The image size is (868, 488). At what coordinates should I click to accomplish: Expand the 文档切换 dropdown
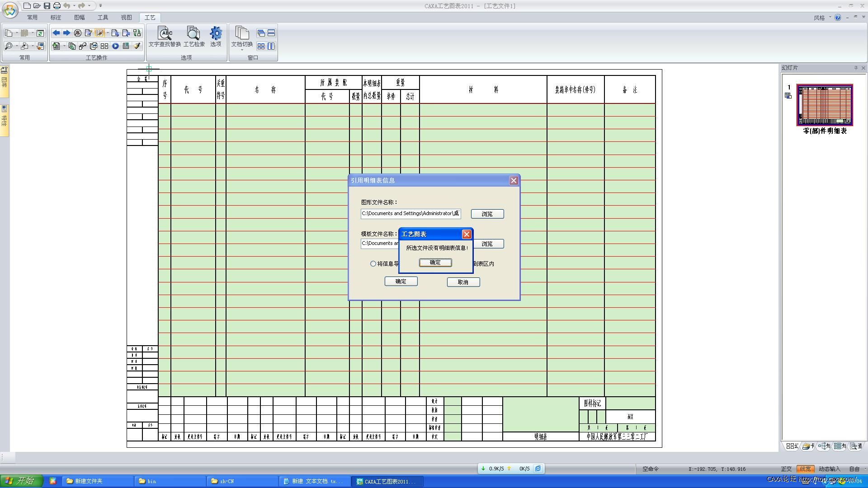click(x=242, y=49)
